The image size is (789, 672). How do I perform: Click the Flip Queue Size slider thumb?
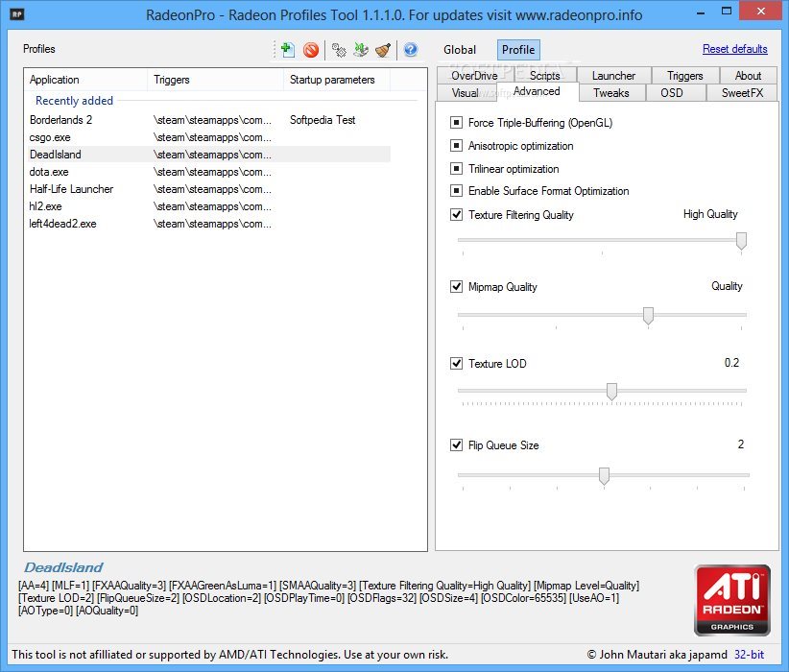[604, 476]
